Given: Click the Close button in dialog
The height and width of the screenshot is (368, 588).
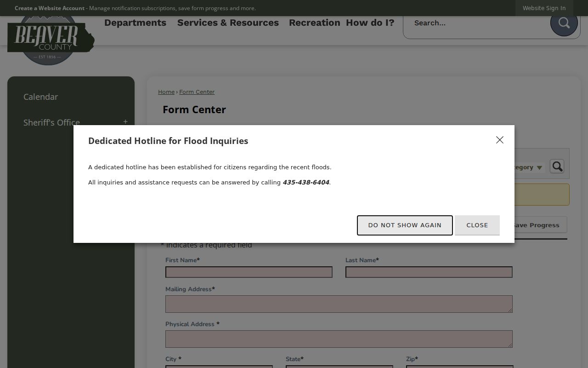Looking at the screenshot, I should pyautogui.click(x=477, y=225).
